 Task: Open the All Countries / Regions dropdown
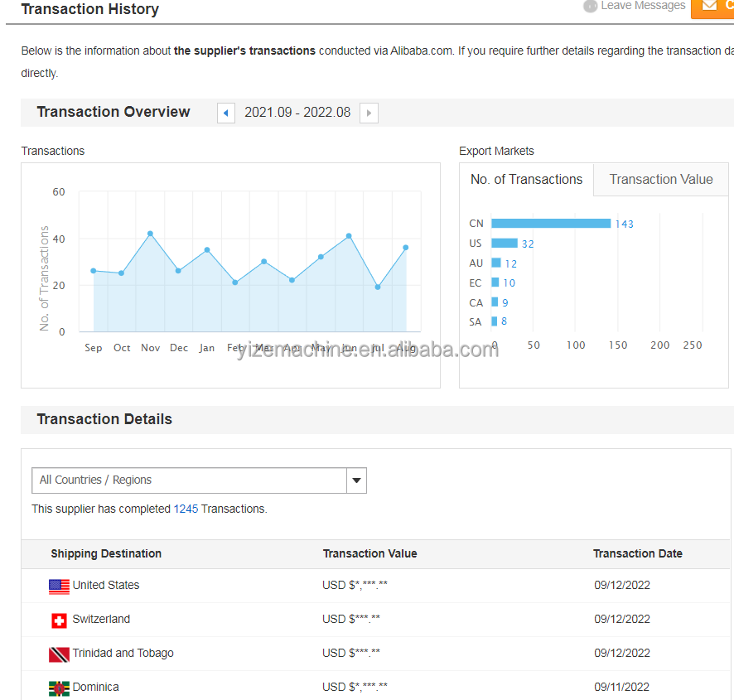click(199, 480)
